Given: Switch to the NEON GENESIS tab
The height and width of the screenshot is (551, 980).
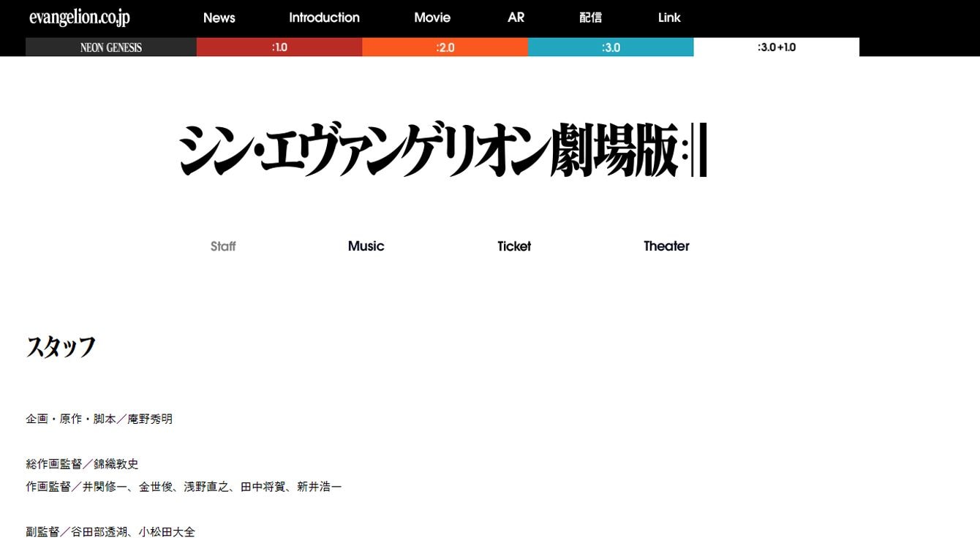Looking at the screenshot, I should tap(111, 47).
